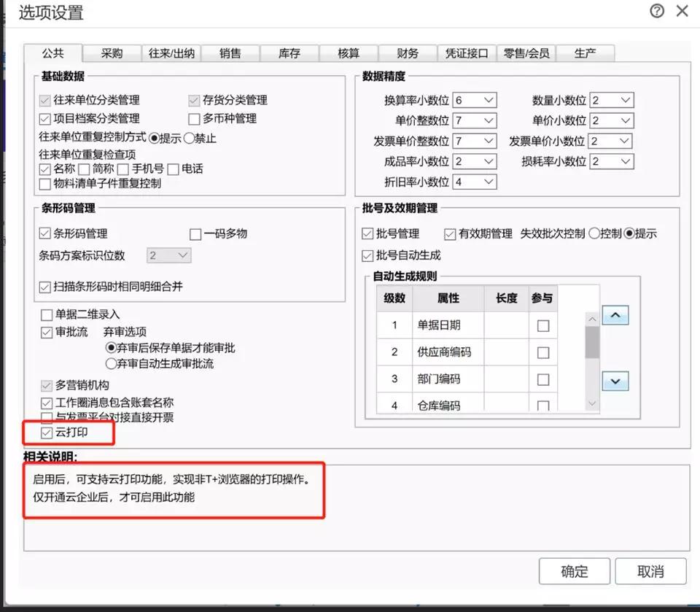This screenshot has width=700, height=612.
Task: Toggle the 云打印 checkbox
Action: click(47, 433)
